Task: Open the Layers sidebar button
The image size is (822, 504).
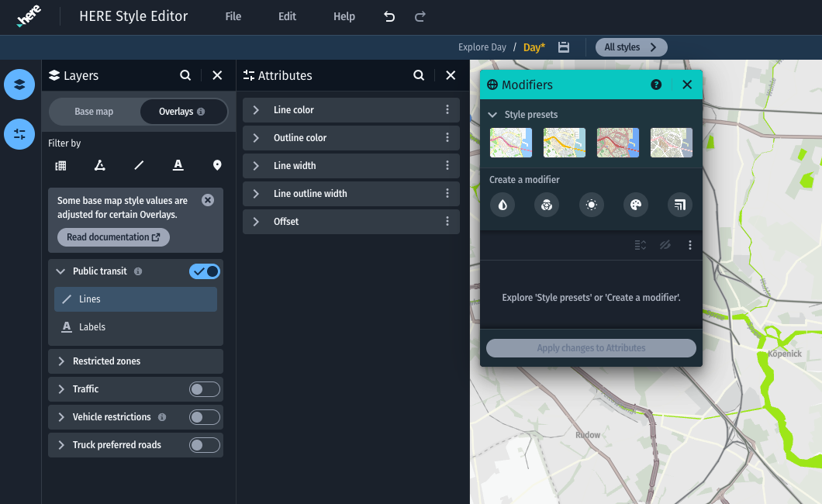Action: pyautogui.click(x=19, y=85)
